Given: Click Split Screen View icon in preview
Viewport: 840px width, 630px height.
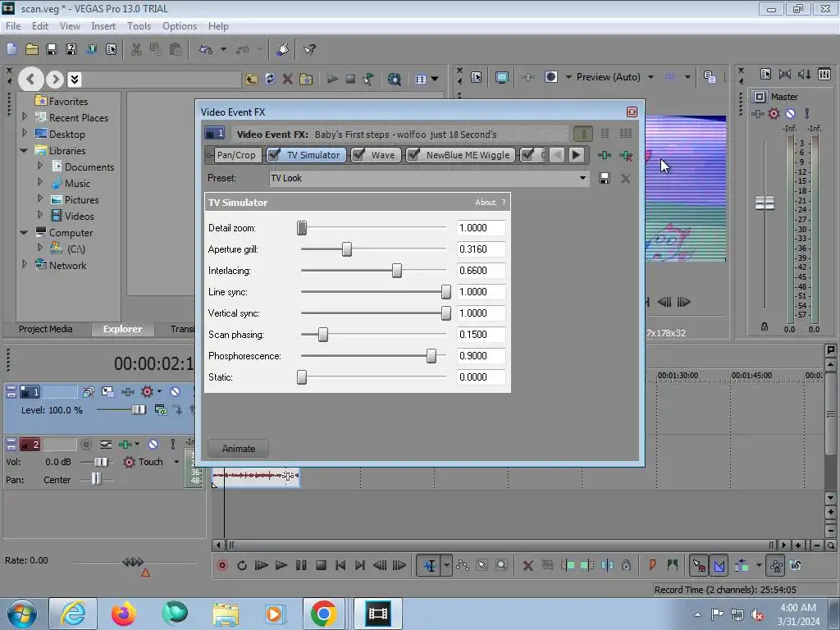Looking at the screenshot, I should [551, 77].
